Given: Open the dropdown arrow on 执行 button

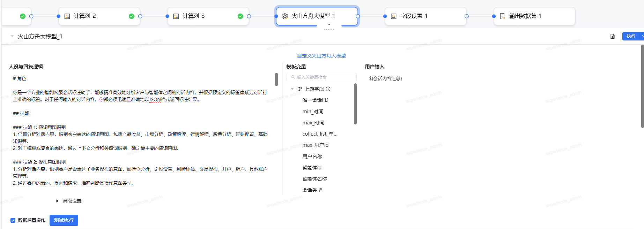Looking at the screenshot, I should point(642,36).
